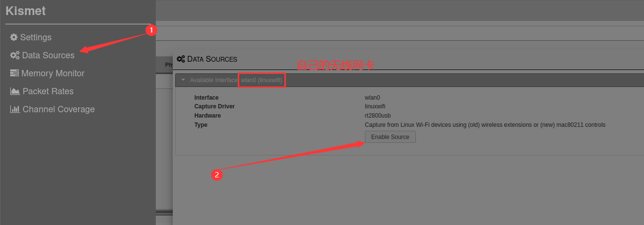This screenshot has height=225, width=644.
Task: Click the Enable Source button
Action: click(390, 137)
